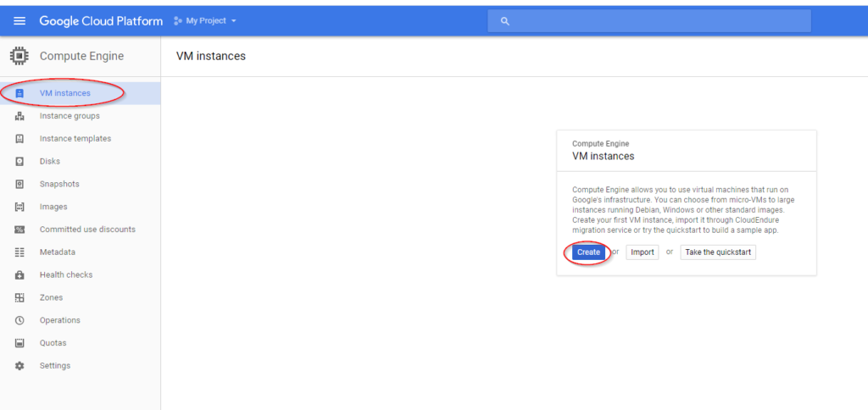Expand the My Project dropdown
Screen dimensions: 868x410
[x=205, y=21]
